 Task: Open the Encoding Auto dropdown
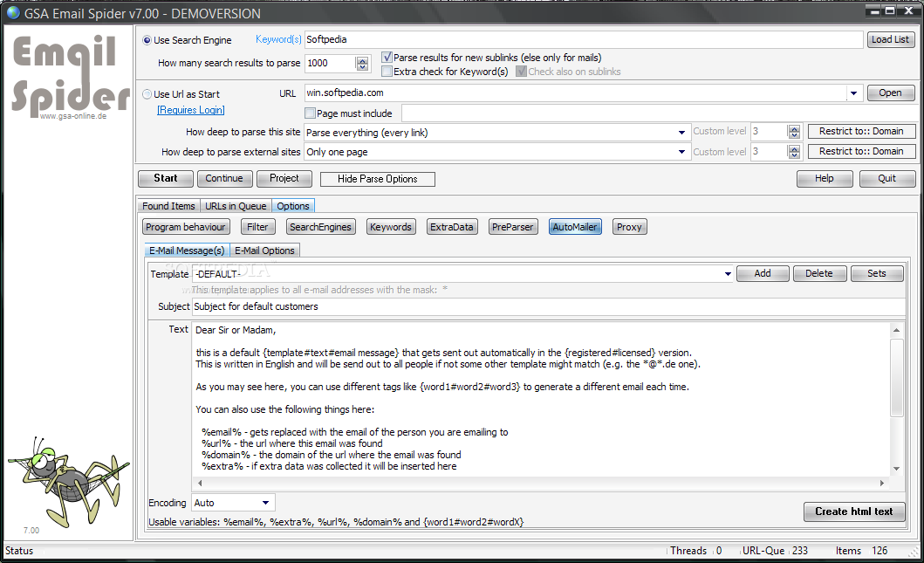click(x=266, y=503)
